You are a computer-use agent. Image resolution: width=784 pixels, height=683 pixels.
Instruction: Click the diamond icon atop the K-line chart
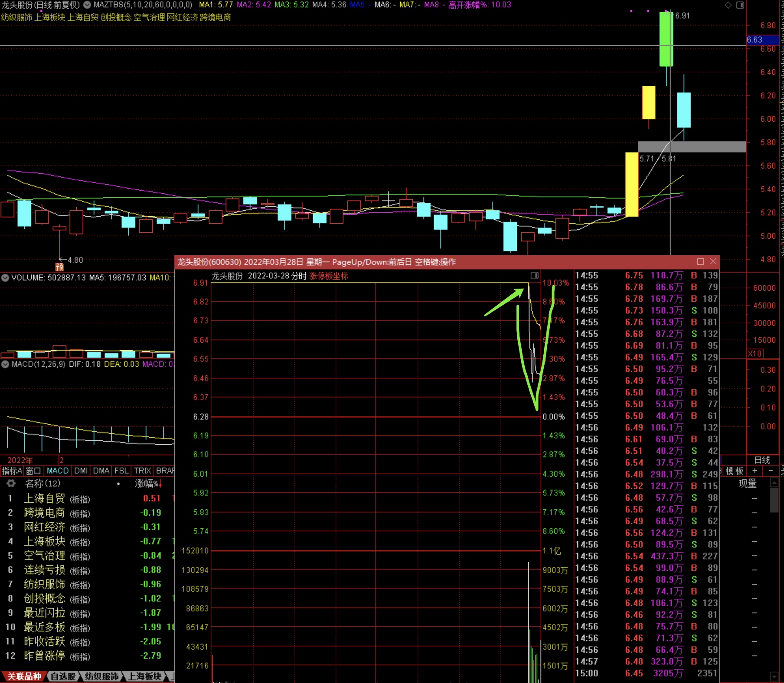[728, 5]
